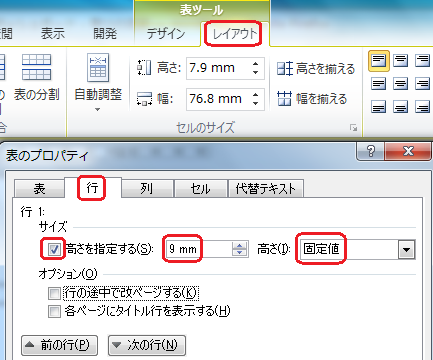
Task: Click the 次の行 button
Action: click(147, 345)
